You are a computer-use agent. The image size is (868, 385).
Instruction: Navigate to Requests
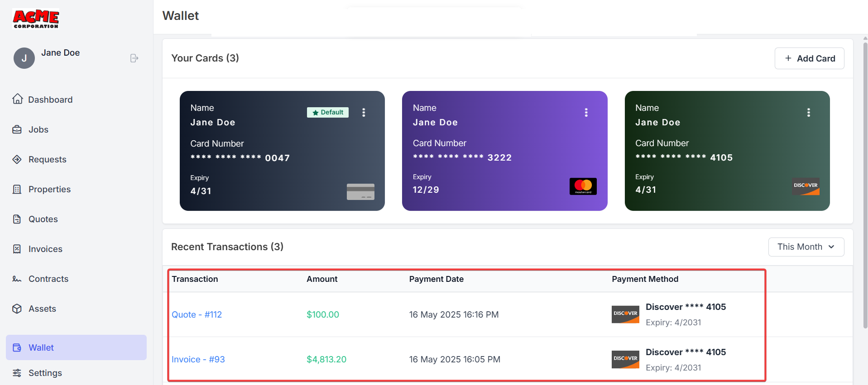(48, 159)
